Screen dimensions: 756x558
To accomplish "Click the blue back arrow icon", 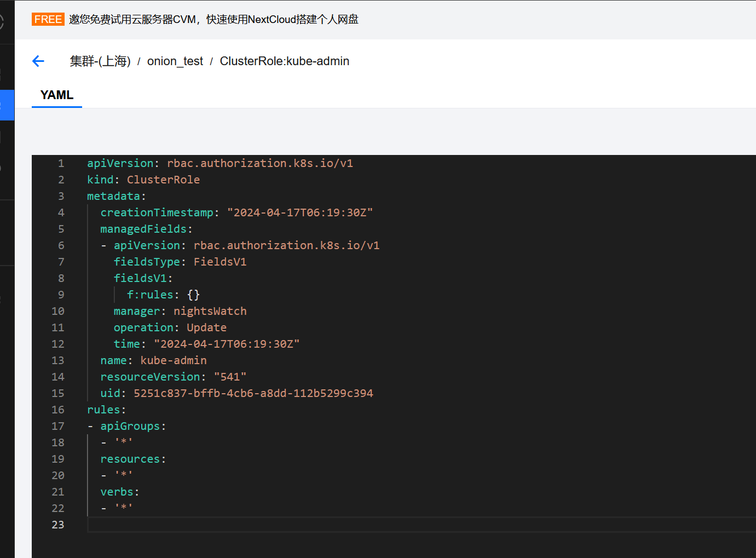I will (38, 61).
